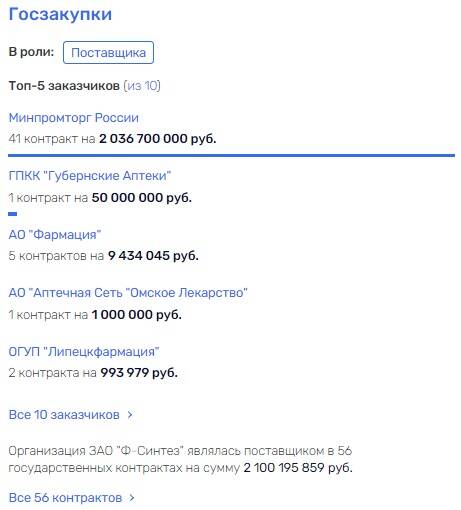Click the long blue Минпромторг contract bar
This screenshot has width=461, height=510.
pos(231,155)
